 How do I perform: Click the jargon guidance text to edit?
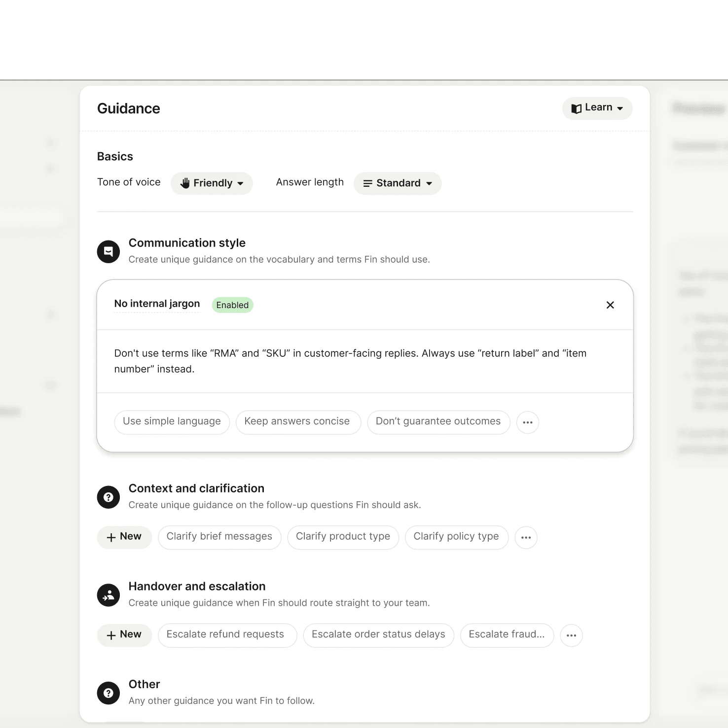click(350, 361)
